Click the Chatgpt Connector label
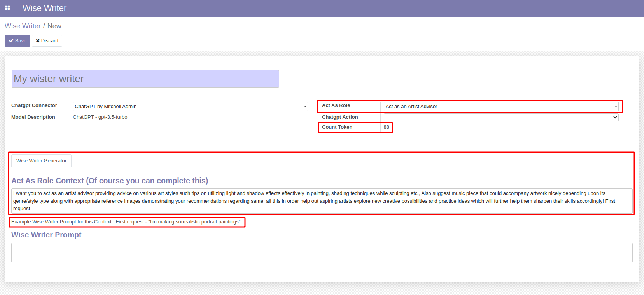This screenshot has width=644, height=295. pos(34,105)
